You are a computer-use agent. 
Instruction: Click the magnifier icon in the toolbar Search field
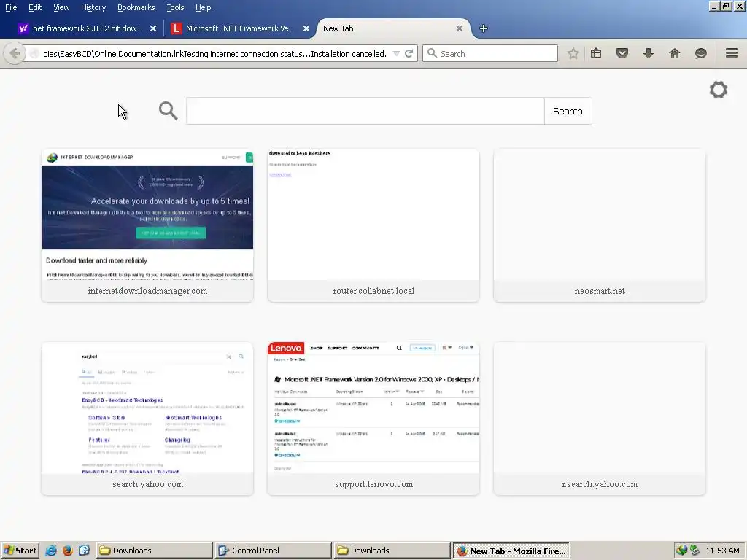click(432, 53)
